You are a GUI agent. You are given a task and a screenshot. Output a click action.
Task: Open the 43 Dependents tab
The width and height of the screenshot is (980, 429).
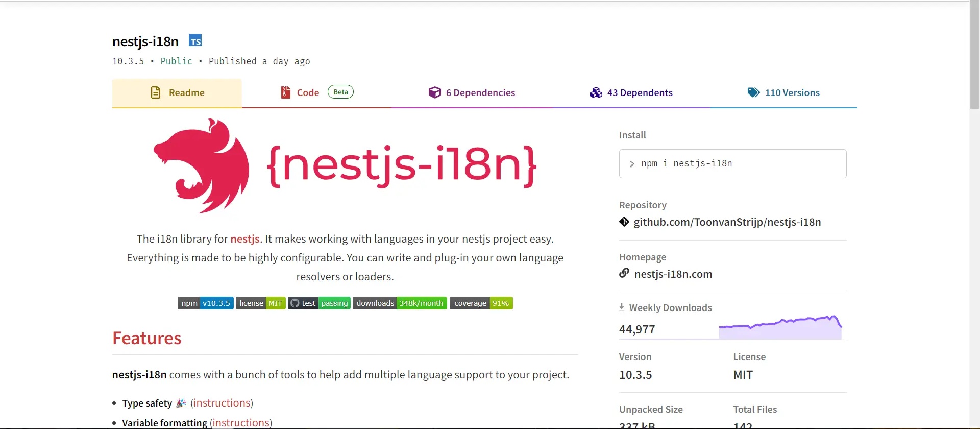pos(640,93)
